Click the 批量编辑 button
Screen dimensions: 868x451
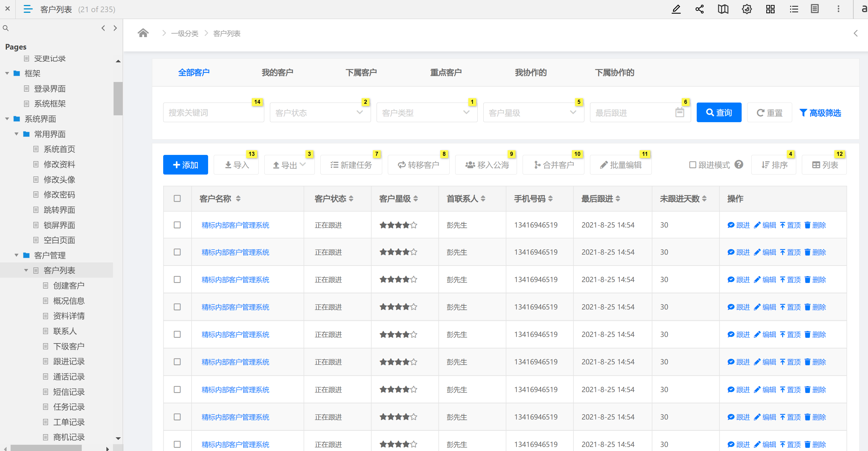tap(621, 165)
